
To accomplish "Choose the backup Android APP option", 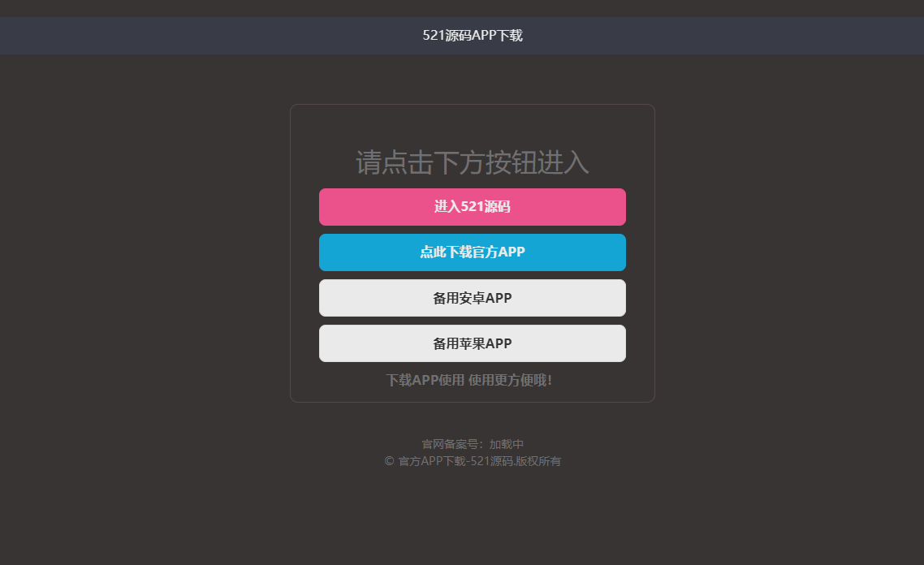I will (472, 298).
